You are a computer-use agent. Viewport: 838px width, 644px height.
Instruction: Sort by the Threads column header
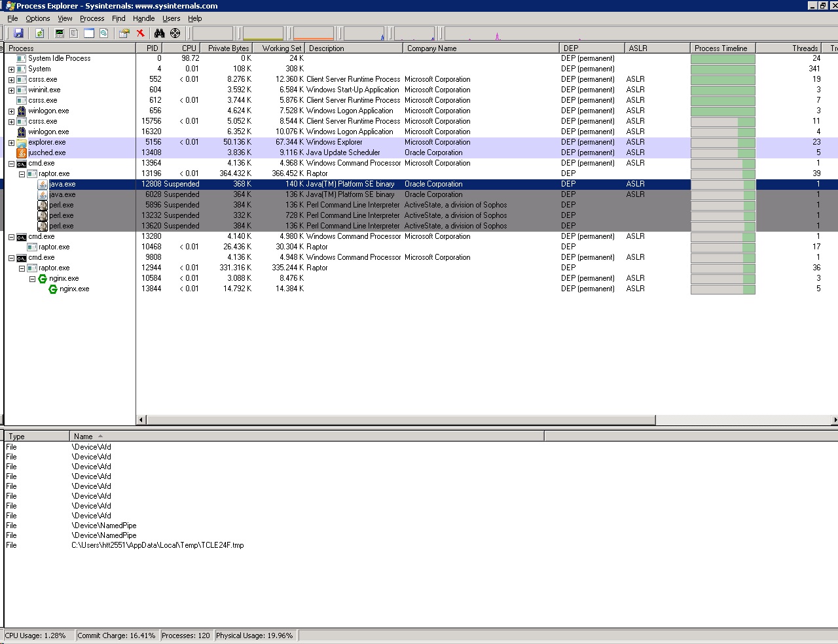[x=789, y=48]
